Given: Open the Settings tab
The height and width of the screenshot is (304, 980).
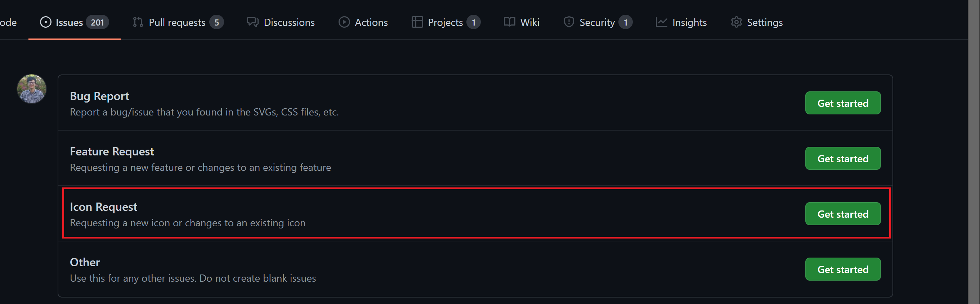Looking at the screenshot, I should [x=764, y=22].
